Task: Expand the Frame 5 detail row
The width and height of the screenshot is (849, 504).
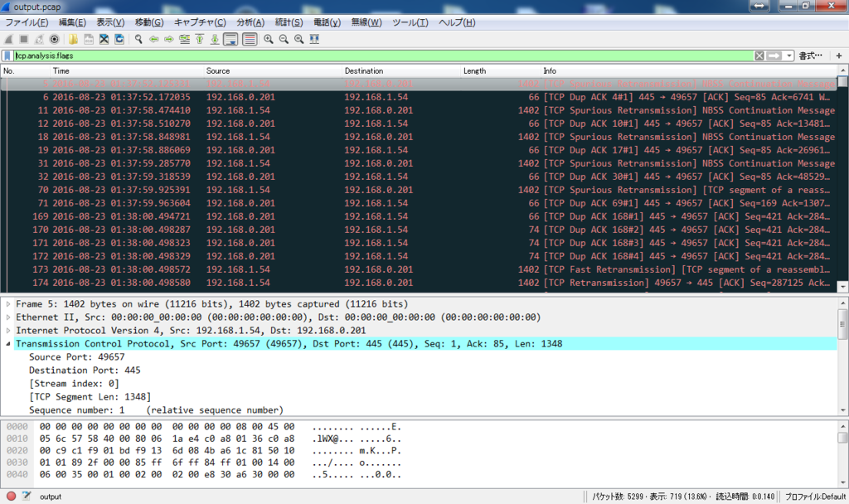Action: [x=8, y=304]
